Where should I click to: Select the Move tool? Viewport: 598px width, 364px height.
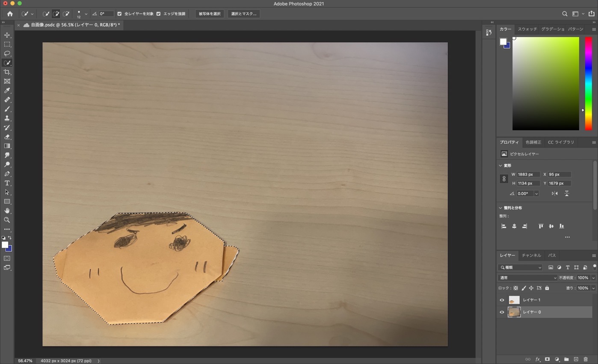(7, 35)
